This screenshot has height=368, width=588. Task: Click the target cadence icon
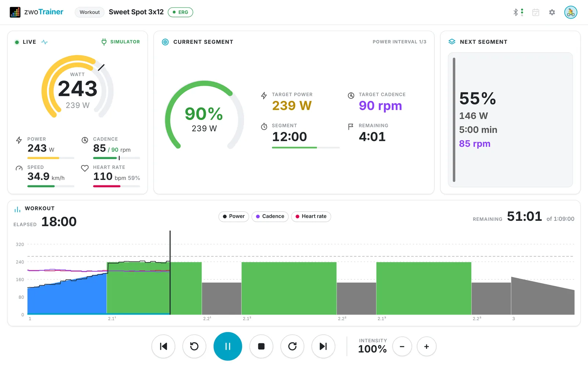click(351, 96)
